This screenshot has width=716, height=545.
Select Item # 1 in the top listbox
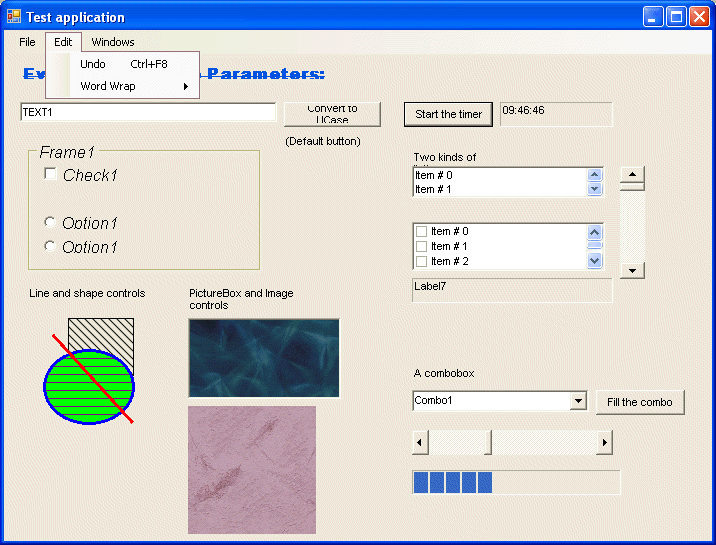(500, 189)
